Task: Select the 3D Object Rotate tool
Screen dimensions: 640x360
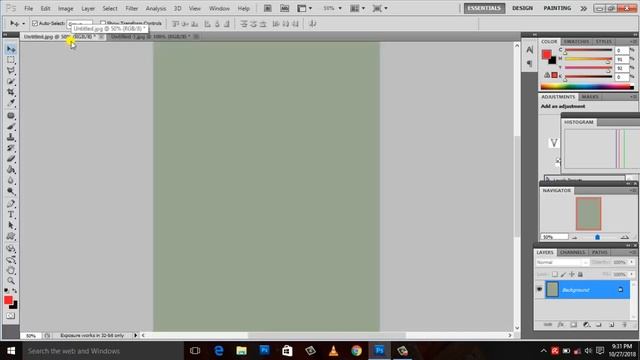Action: coord(11,249)
